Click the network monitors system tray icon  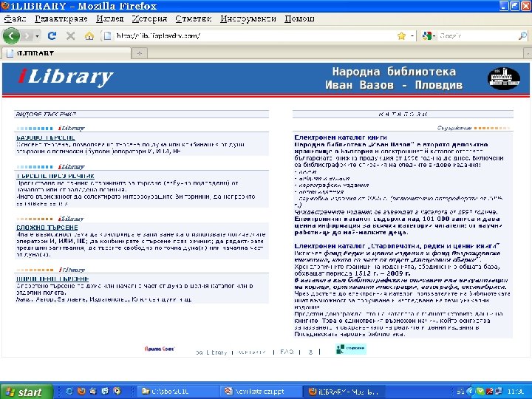pos(499,392)
